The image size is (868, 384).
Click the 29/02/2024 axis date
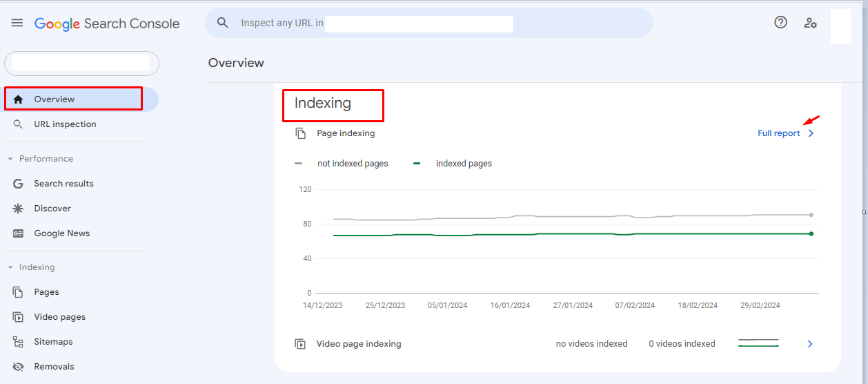tap(760, 305)
